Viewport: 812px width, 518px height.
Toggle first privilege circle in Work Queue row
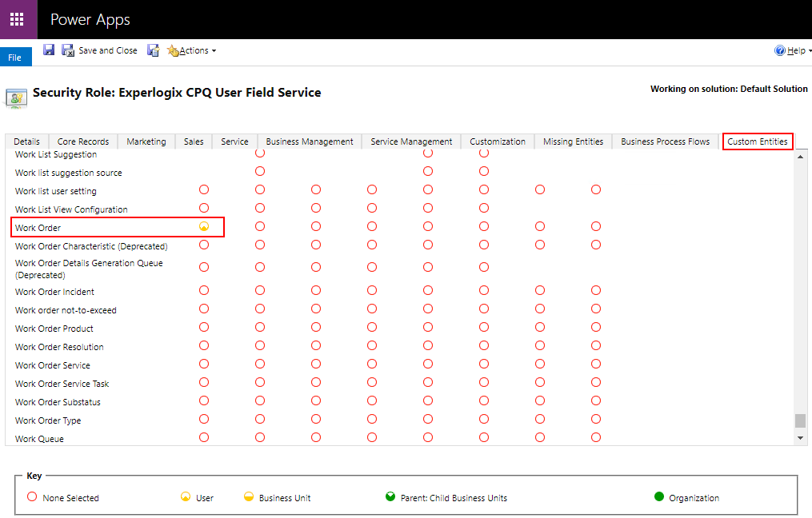point(204,438)
